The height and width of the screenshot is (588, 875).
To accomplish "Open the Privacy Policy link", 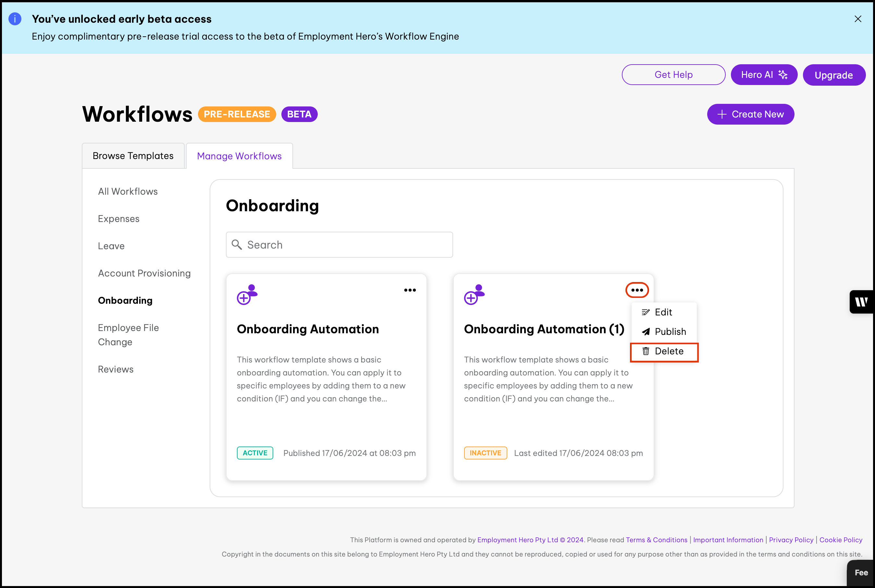I will pyautogui.click(x=791, y=540).
